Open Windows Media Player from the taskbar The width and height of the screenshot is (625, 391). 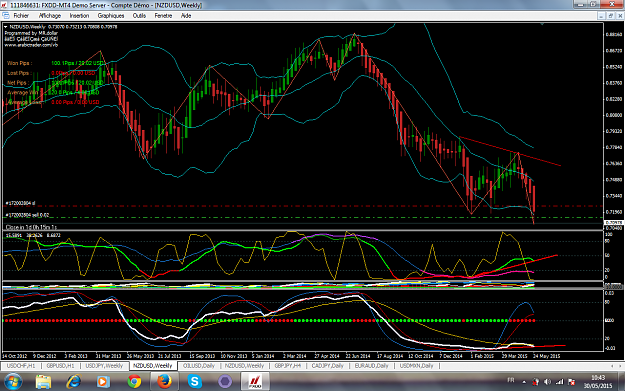[x=104, y=381]
